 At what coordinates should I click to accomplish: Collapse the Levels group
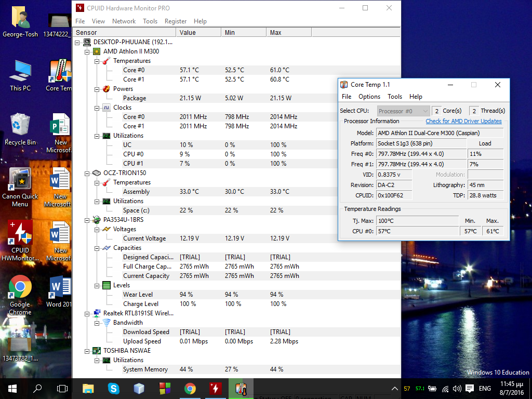coord(97,286)
